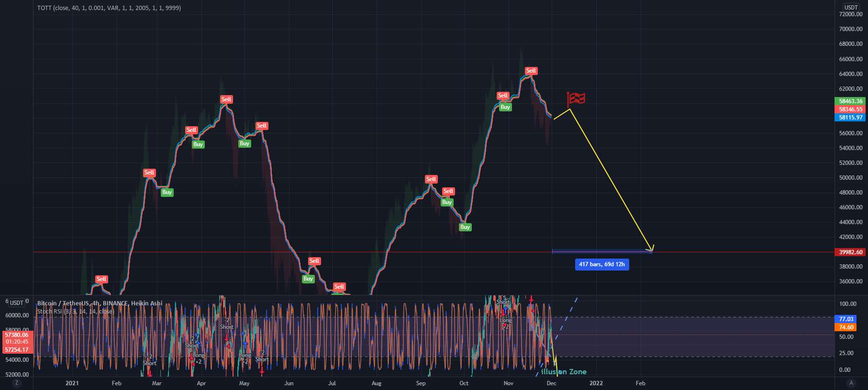Click the Dec label on time axis
Image resolution: width=868 pixels, height=390 pixels.
(552, 383)
